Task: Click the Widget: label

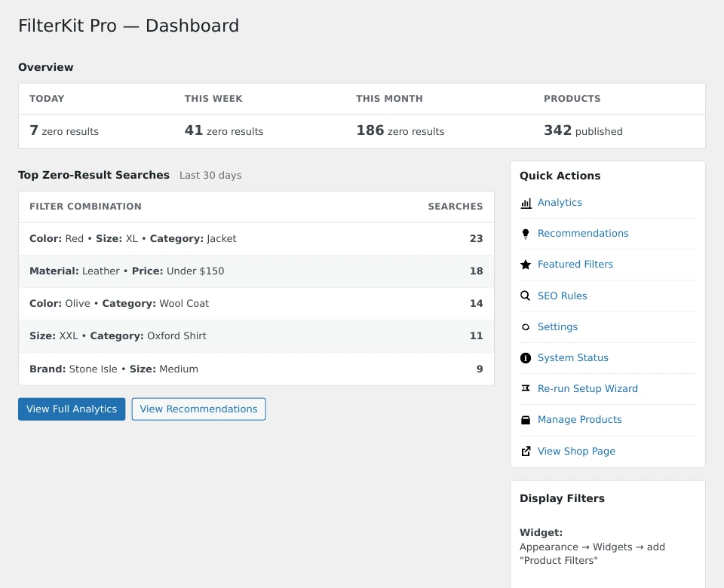Action: (541, 533)
